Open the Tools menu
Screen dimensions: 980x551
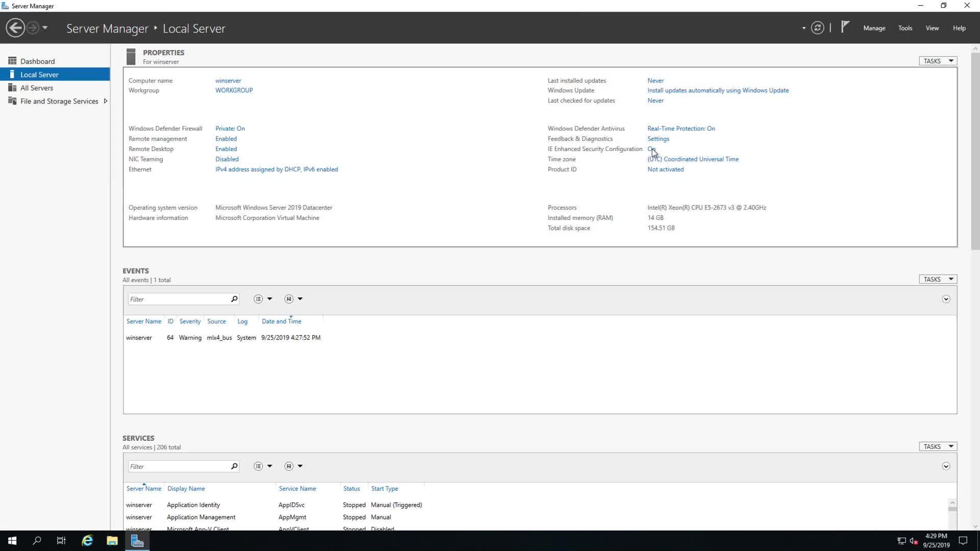pyautogui.click(x=905, y=28)
